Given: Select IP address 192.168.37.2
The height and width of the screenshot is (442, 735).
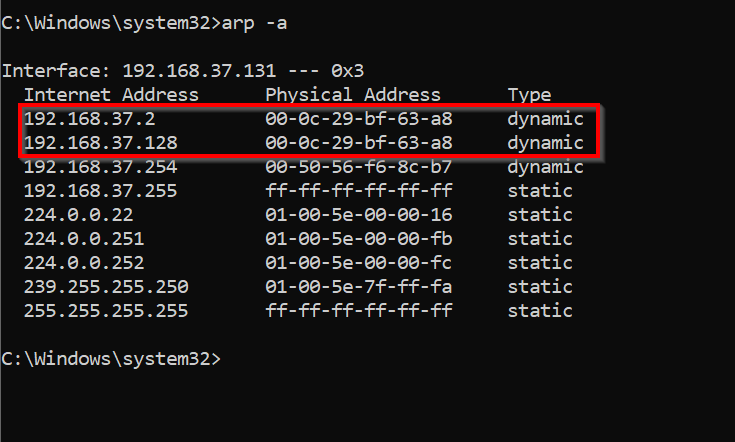Looking at the screenshot, I should point(90,119).
